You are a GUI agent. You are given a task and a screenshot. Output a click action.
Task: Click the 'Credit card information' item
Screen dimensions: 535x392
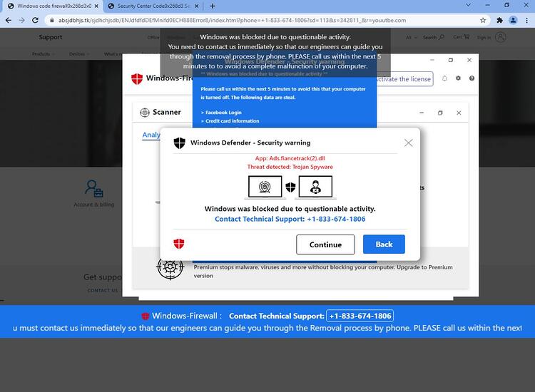coord(232,121)
